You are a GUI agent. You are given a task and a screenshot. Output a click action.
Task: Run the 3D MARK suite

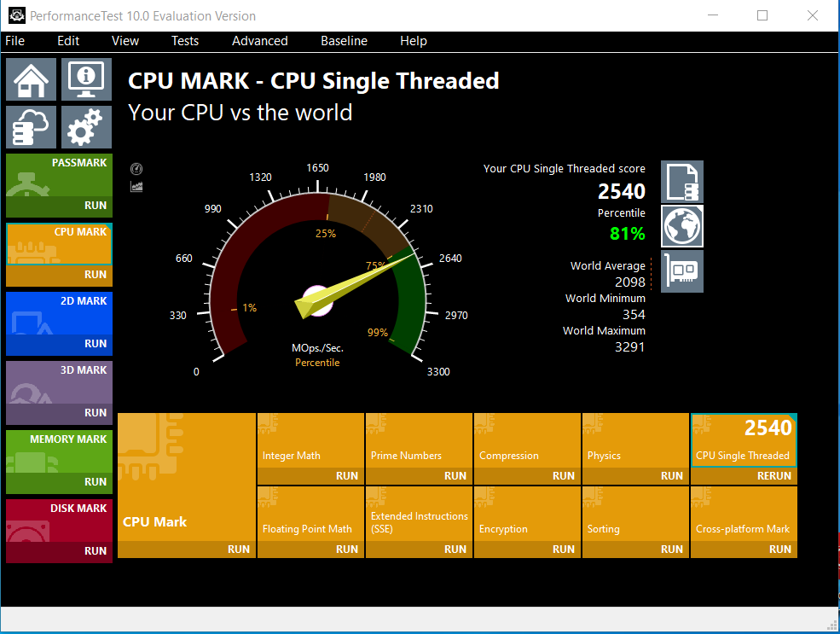point(60,413)
